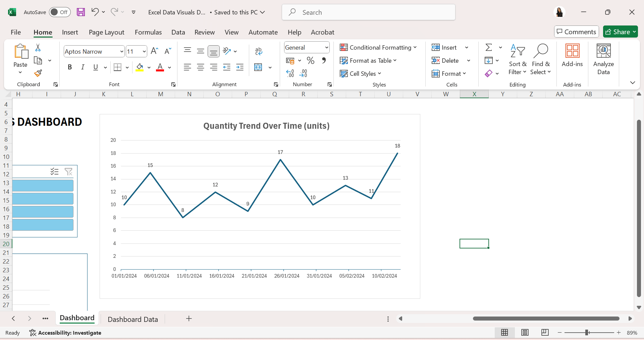The image size is (644, 340).
Task: Click the Percent Style icon
Action: [x=311, y=61]
